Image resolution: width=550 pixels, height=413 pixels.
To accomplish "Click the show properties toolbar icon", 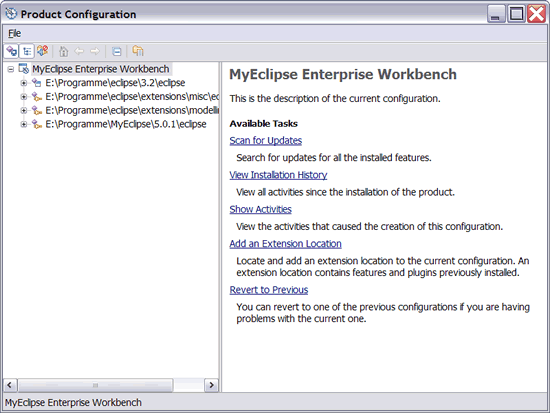I will tap(138, 51).
